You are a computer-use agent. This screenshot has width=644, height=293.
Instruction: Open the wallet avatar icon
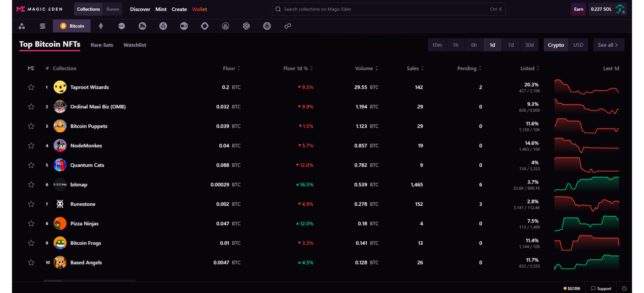[x=620, y=9]
